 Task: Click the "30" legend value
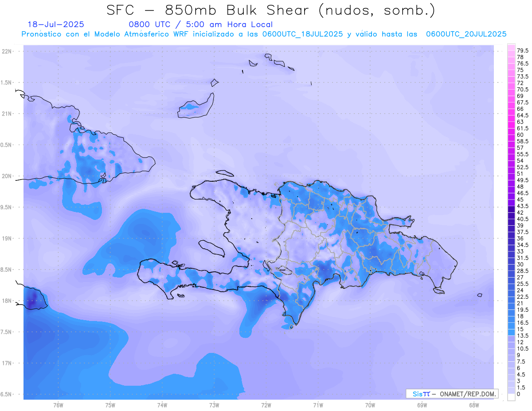pyautogui.click(x=520, y=264)
